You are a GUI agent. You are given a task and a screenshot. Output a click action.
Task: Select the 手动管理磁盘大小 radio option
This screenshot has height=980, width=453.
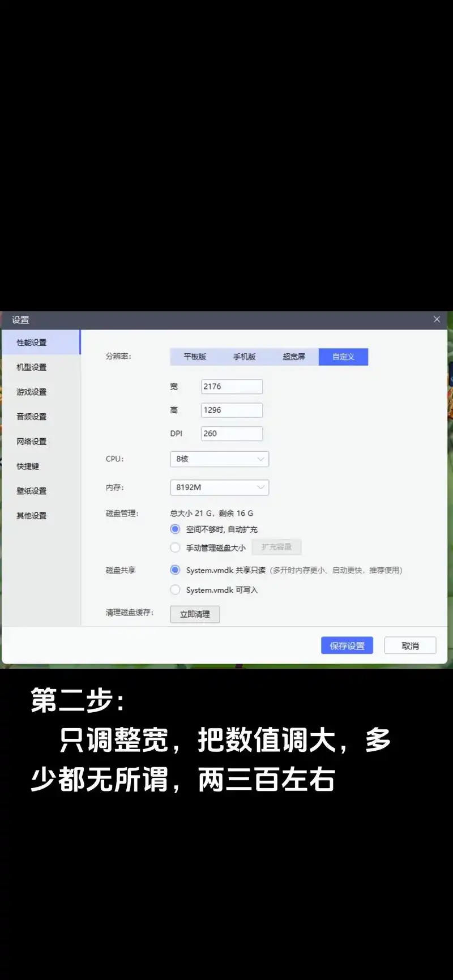(x=176, y=547)
